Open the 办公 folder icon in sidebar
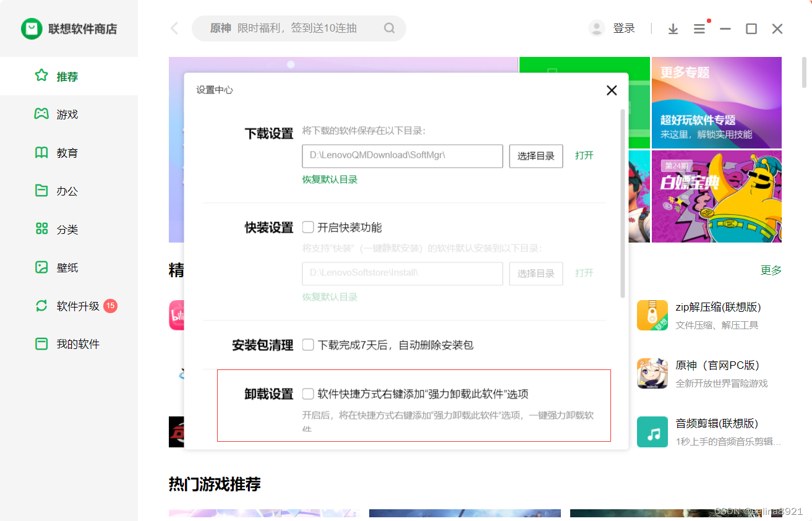The image size is (812, 521). (41, 191)
